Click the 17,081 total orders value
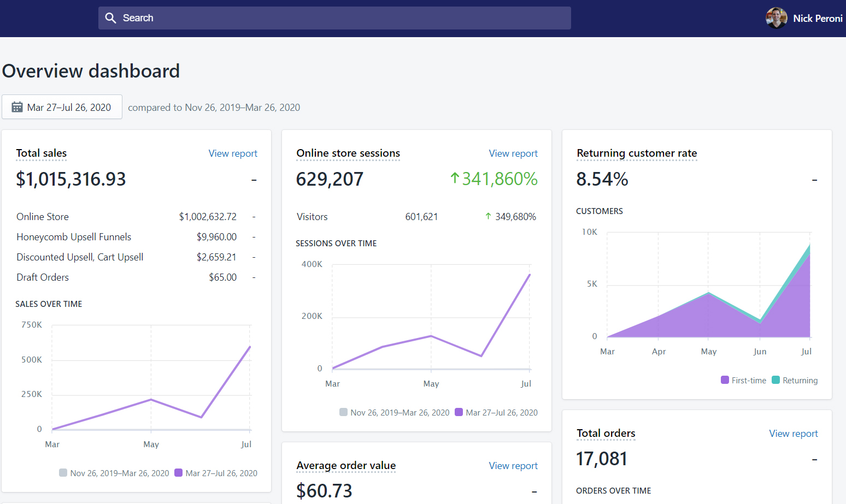Image resolution: width=846 pixels, height=504 pixels. coord(602,459)
